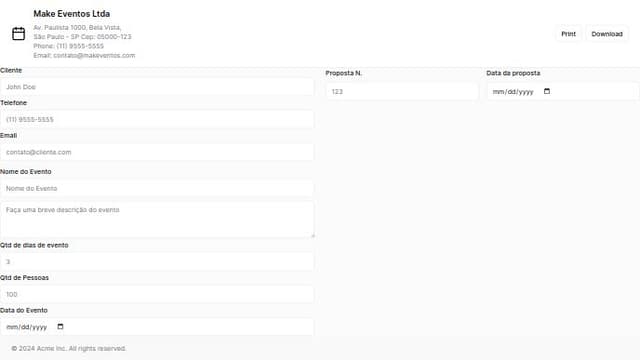Click the Qtd de Pessoas label
The image size is (640, 360).
[x=24, y=278]
